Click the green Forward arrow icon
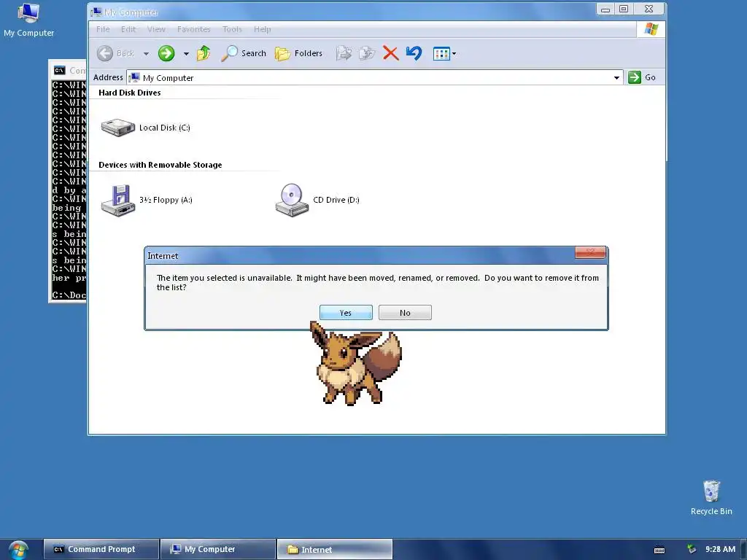The image size is (747, 560). [166, 53]
